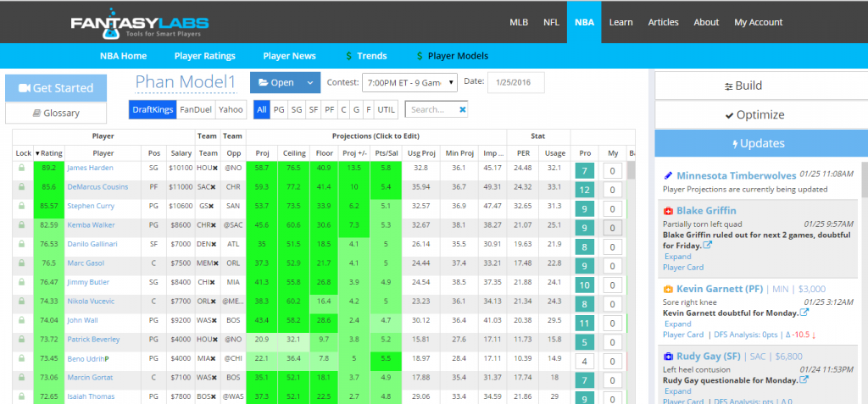
Task: Toggle lock icon for Jimmy Butler row
Action: 22,282
